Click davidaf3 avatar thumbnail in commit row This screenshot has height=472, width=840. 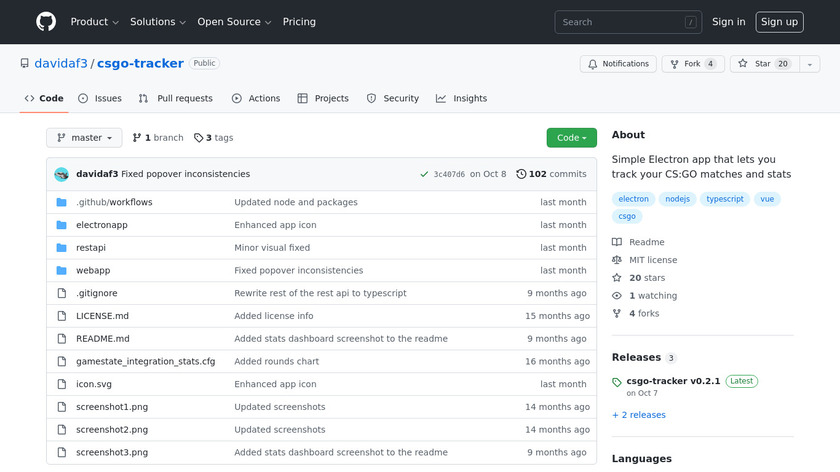tap(62, 174)
